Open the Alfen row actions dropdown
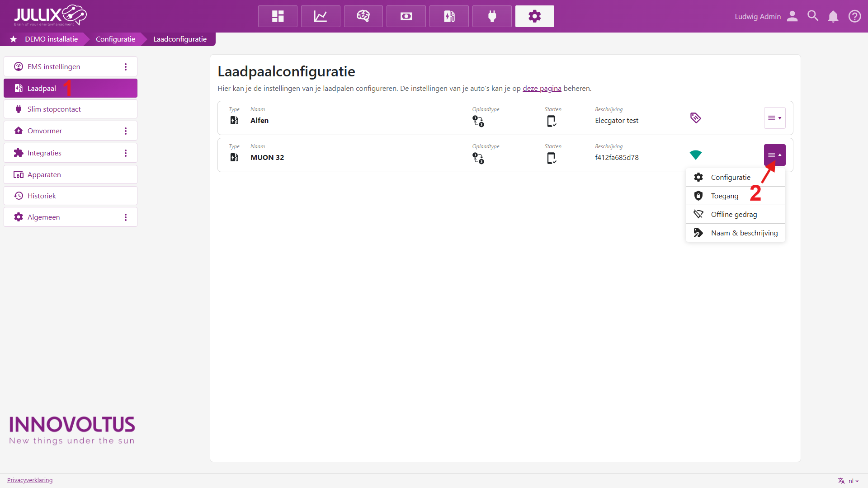The width and height of the screenshot is (868, 488). tap(774, 118)
